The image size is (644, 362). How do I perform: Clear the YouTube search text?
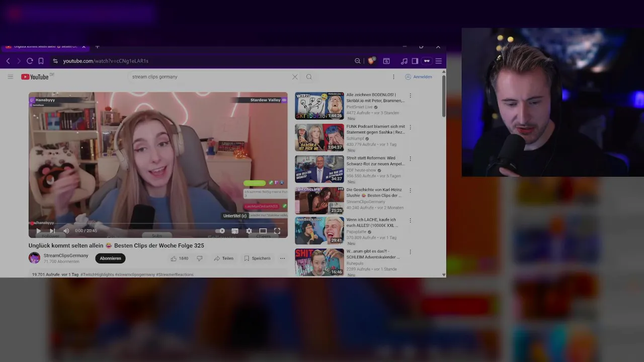click(x=295, y=77)
